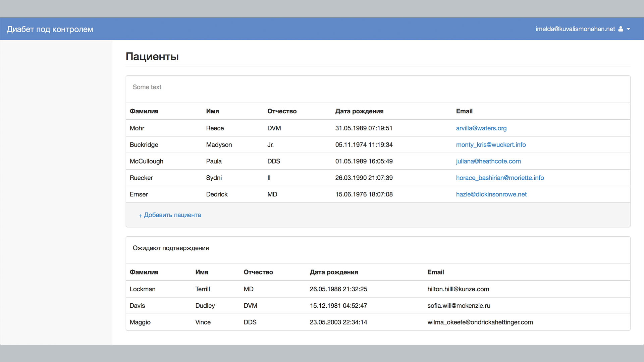Select the Buckridge patient surname cell
Viewport: 644px width, 362px height.
144,145
